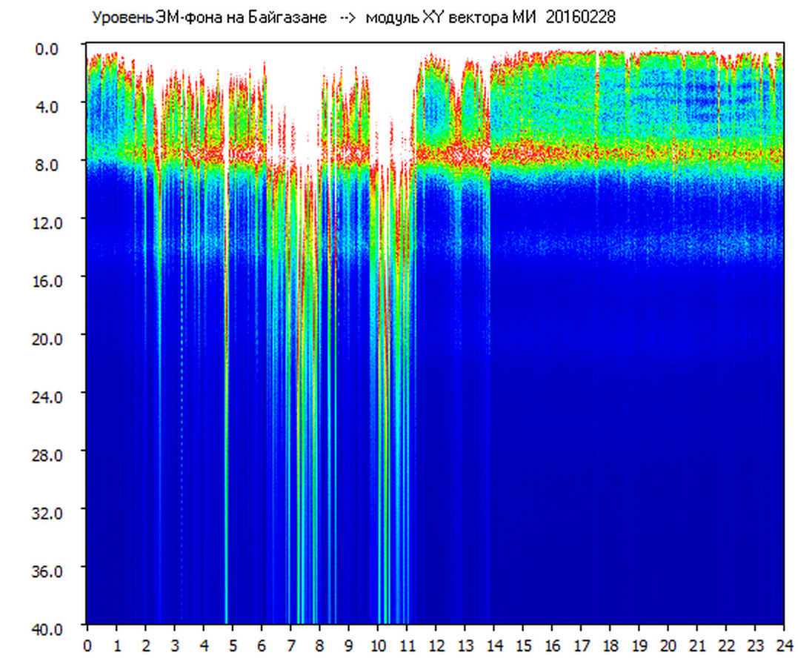
Task: Click the hour 12 label on bottom axis
Action: [436, 645]
